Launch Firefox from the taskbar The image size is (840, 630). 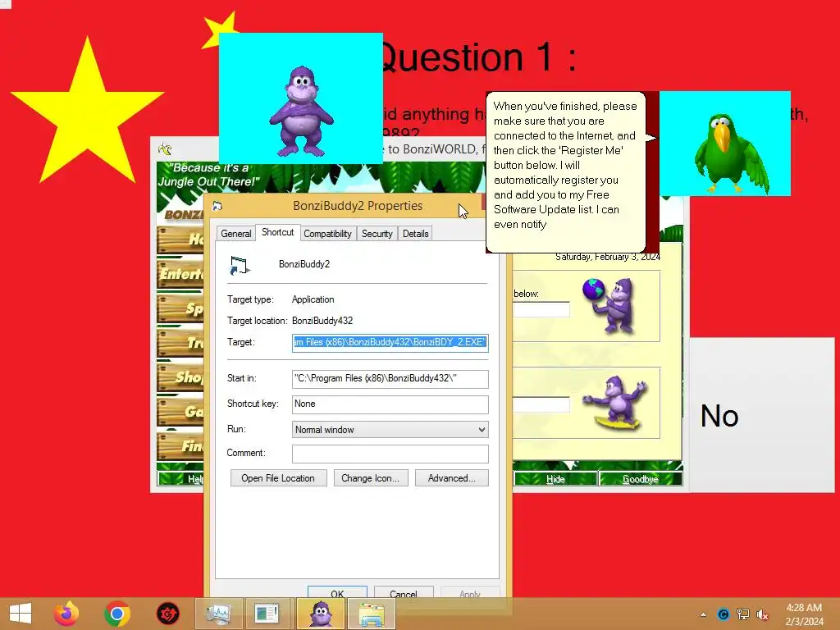pos(66,614)
